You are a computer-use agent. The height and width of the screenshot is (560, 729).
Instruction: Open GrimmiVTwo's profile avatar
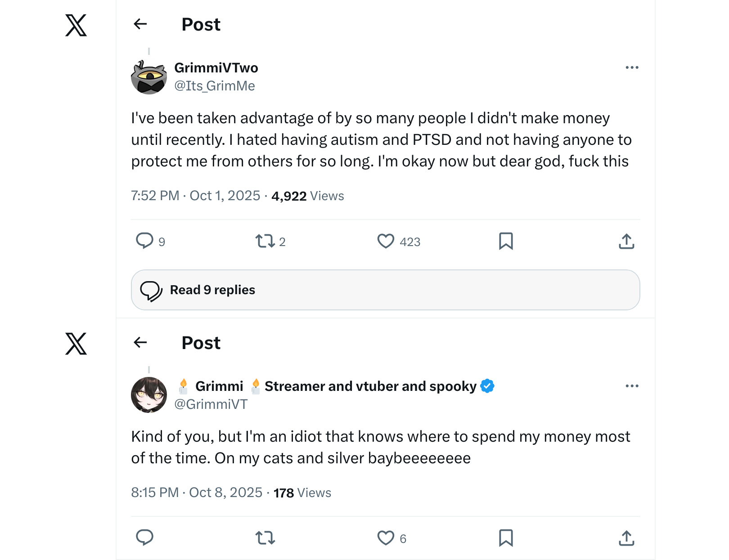149,77
